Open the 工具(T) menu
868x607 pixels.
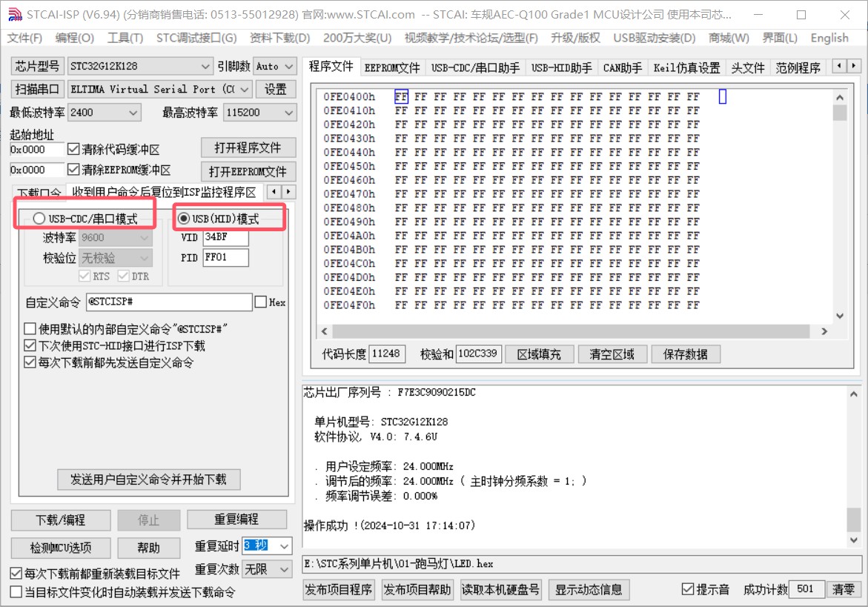tap(125, 38)
